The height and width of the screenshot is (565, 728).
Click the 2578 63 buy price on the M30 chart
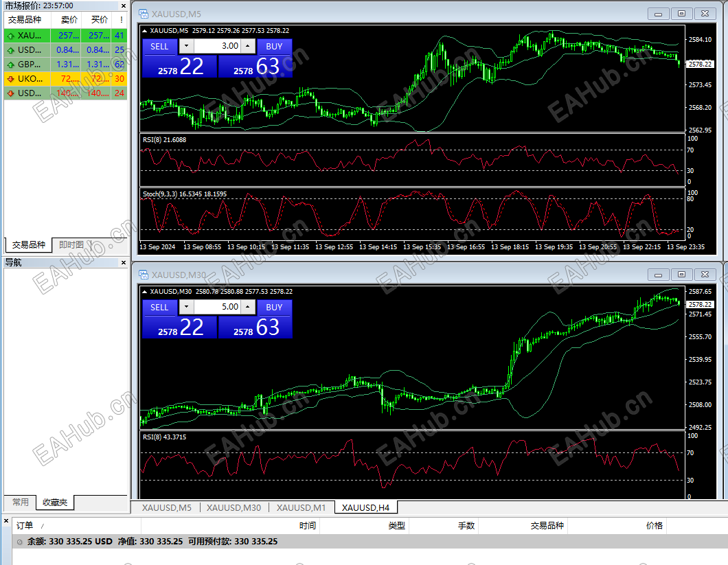click(255, 327)
